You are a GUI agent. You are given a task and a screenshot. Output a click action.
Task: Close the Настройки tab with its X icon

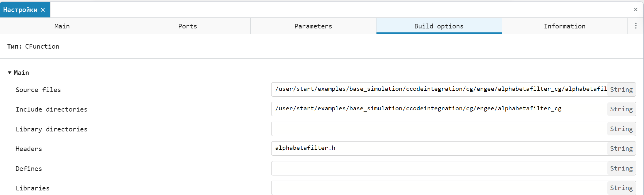(43, 10)
